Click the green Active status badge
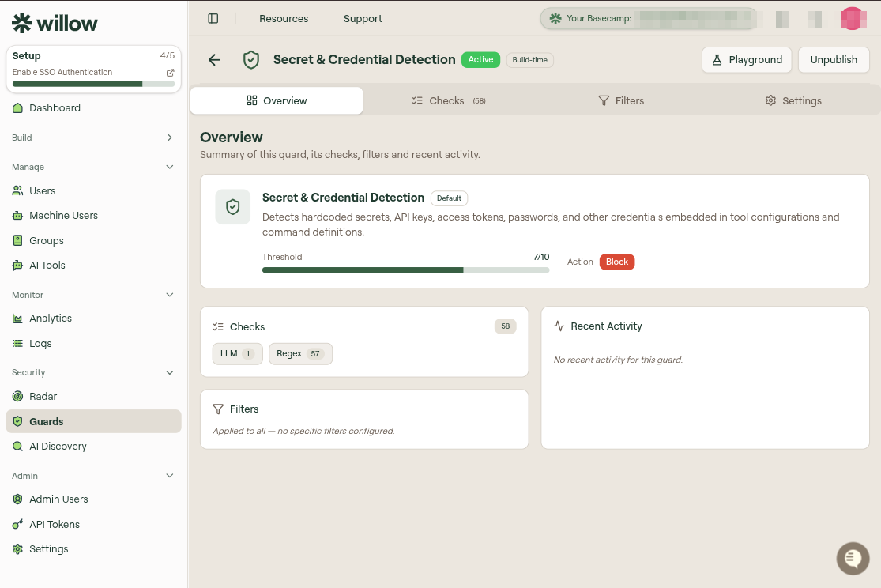The width and height of the screenshot is (881, 588). [481, 59]
